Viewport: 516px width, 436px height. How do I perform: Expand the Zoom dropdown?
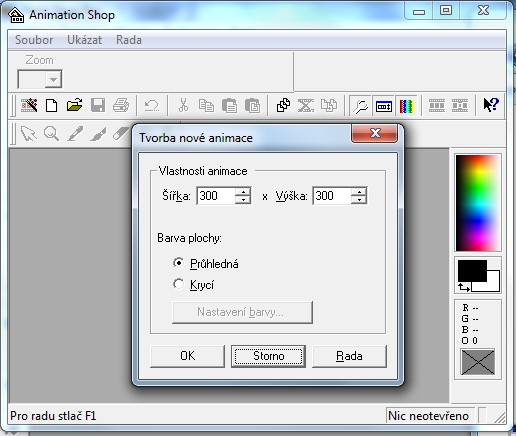pos(53,79)
